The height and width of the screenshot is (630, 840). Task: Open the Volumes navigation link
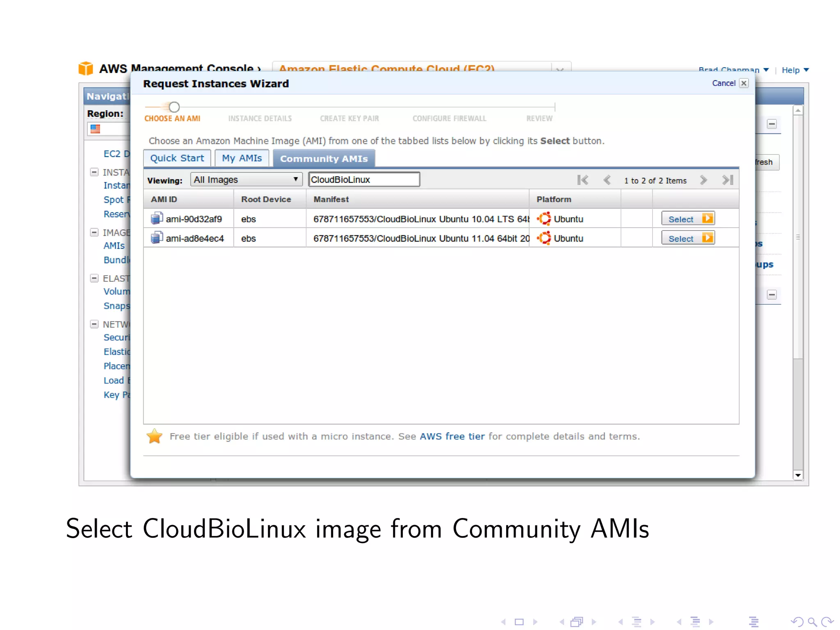pos(117,292)
